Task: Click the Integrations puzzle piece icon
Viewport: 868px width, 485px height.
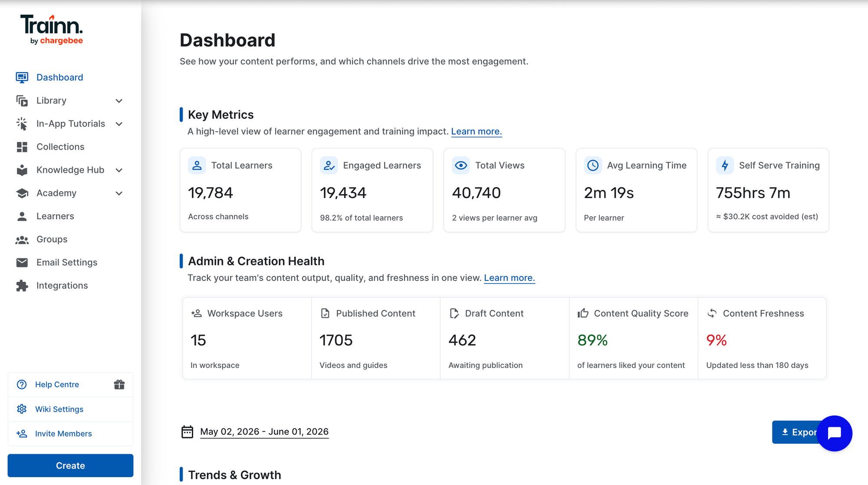Action: pos(22,286)
